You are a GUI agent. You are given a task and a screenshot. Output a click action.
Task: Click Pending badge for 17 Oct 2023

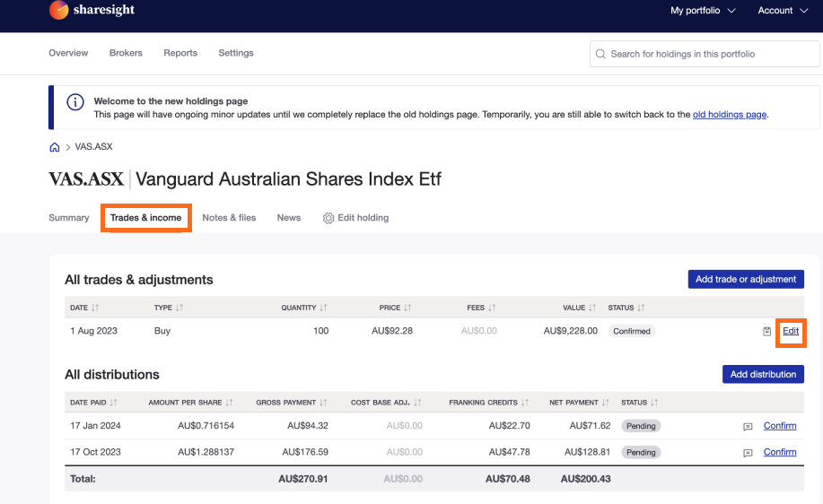coord(641,452)
